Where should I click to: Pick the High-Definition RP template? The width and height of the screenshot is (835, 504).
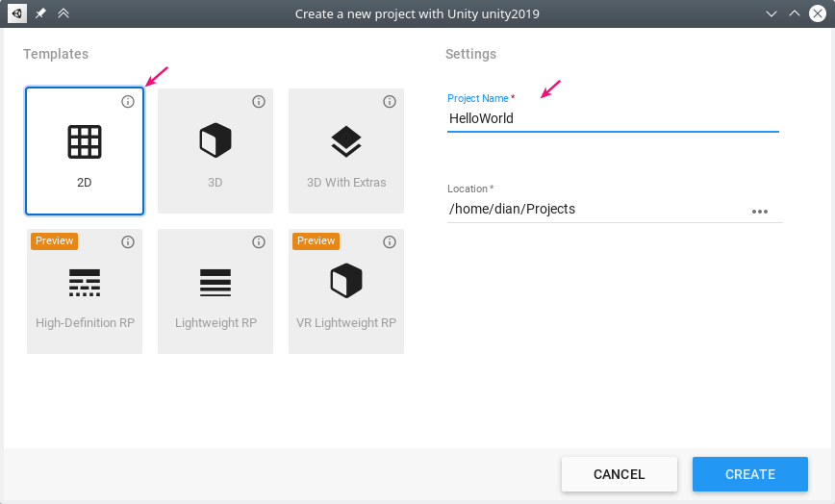85,291
